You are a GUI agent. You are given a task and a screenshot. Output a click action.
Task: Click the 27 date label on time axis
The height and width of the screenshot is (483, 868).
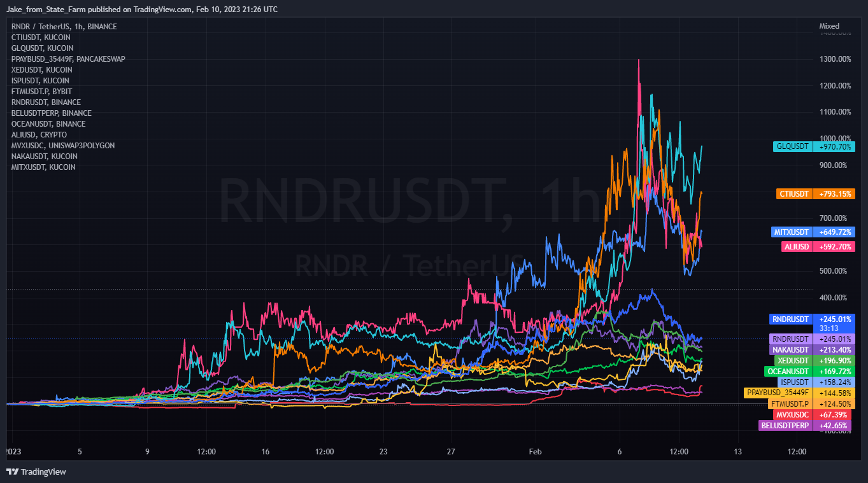click(x=451, y=452)
